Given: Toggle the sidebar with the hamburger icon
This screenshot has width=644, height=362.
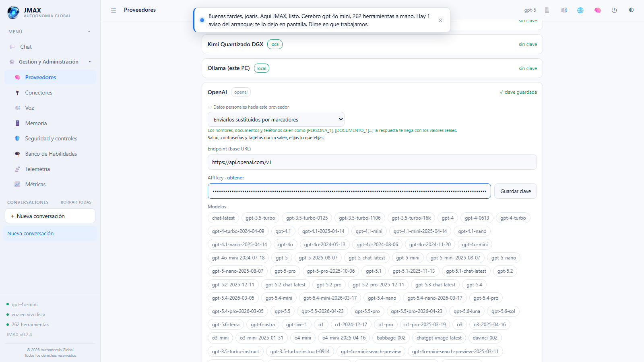Looking at the screenshot, I should (x=114, y=10).
